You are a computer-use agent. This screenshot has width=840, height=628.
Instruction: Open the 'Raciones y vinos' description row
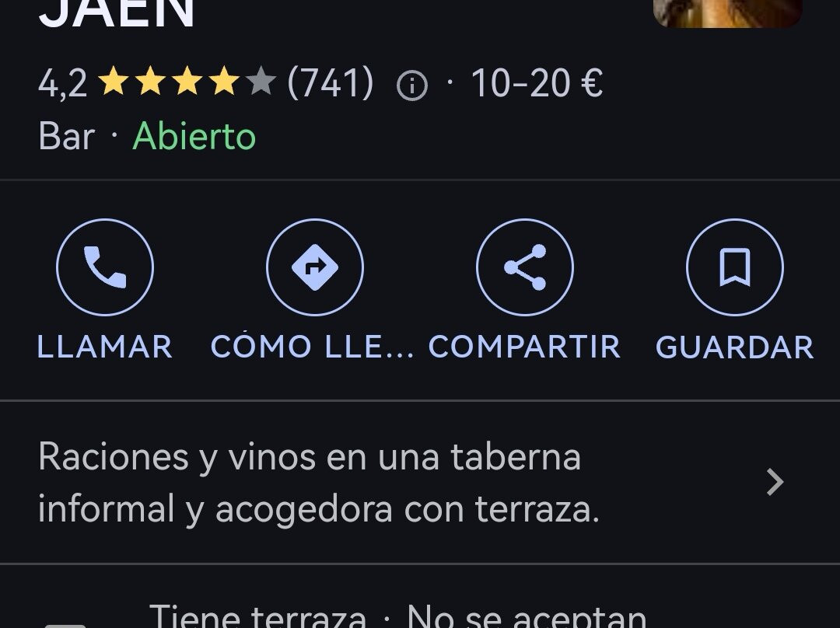(x=420, y=482)
